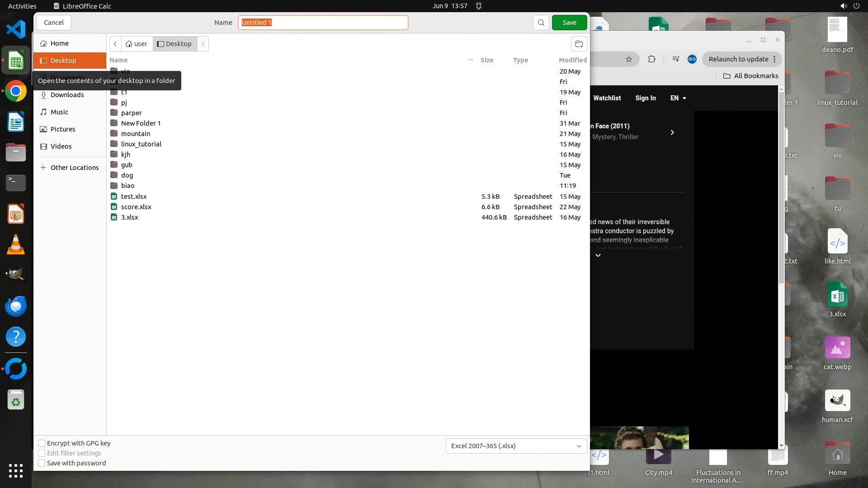This screenshot has width=868, height=488.
Task: Click the green Save button
Action: (x=569, y=23)
